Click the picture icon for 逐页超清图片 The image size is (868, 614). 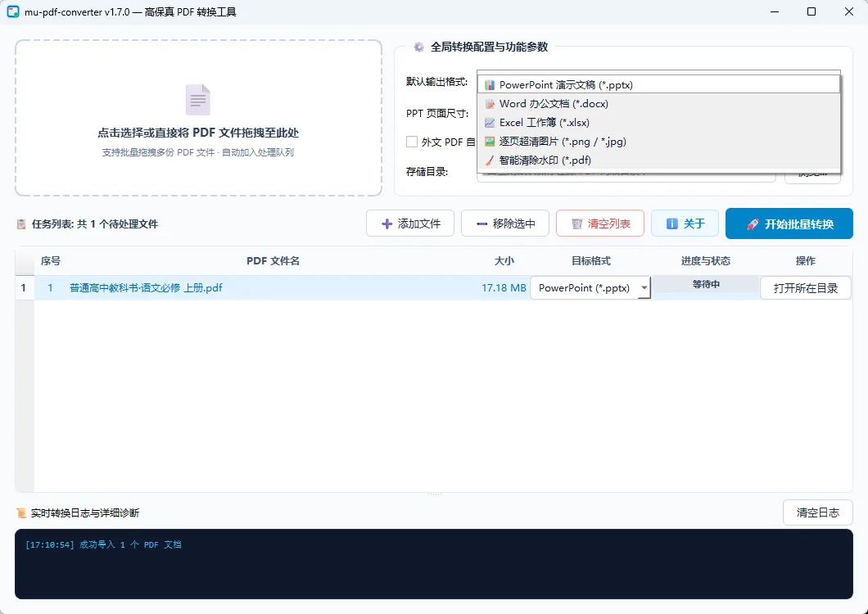pyautogui.click(x=490, y=142)
